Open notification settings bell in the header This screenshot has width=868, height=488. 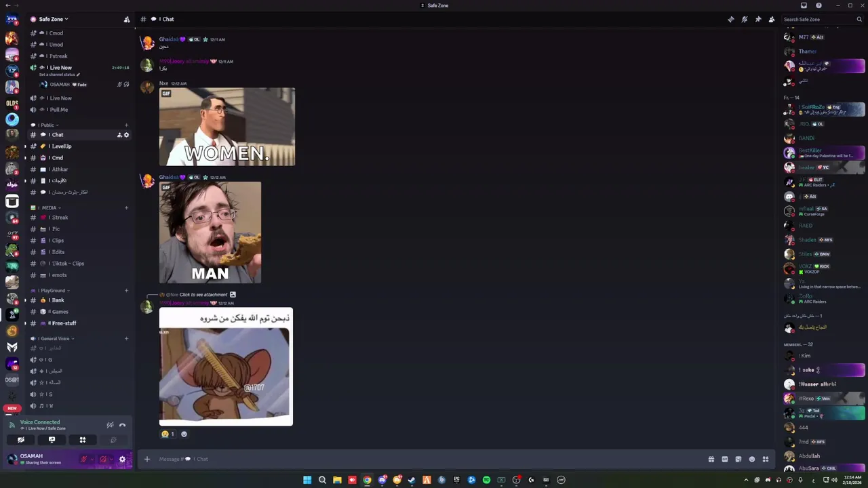[x=744, y=19]
